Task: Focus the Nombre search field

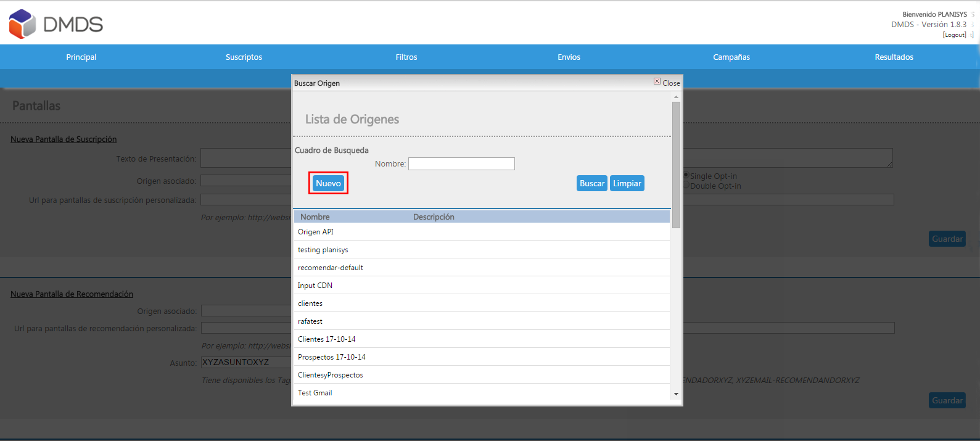Action: tap(461, 163)
